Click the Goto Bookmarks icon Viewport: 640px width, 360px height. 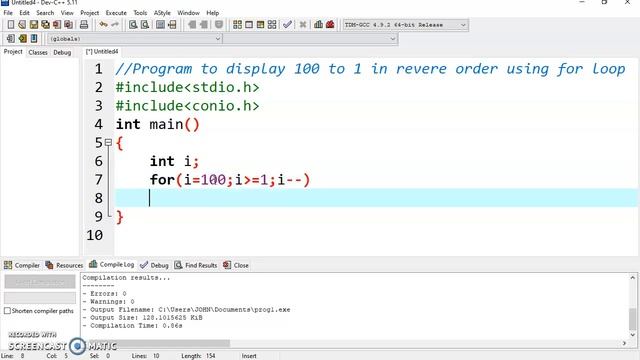pos(34,39)
